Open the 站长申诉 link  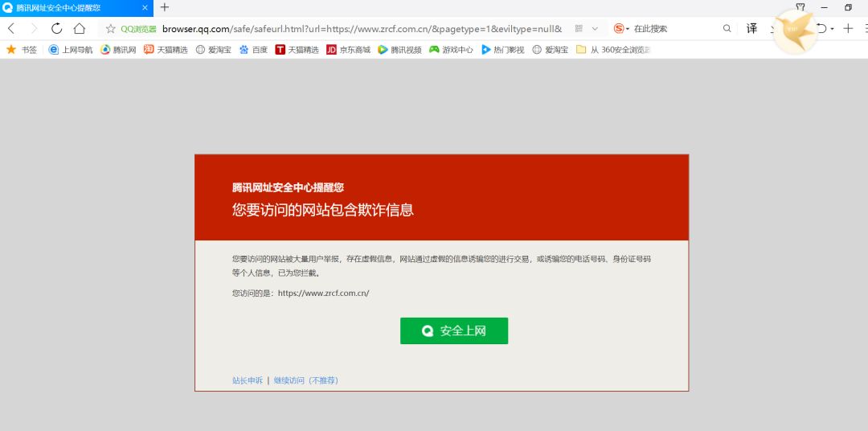pos(248,380)
